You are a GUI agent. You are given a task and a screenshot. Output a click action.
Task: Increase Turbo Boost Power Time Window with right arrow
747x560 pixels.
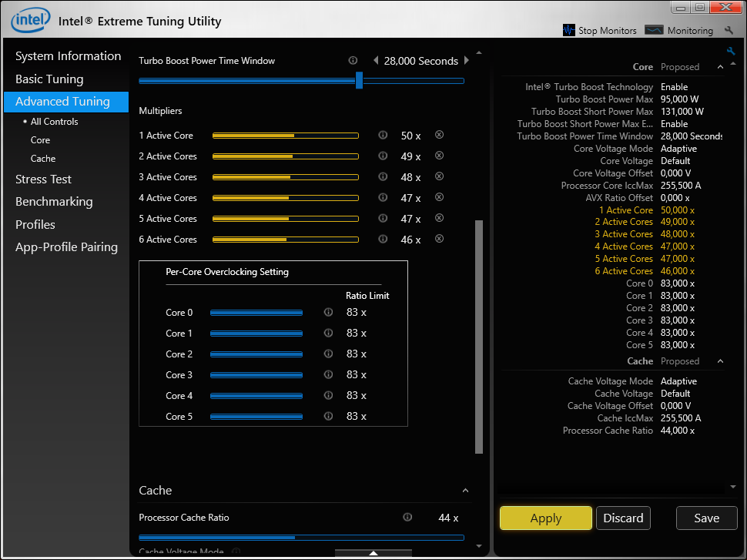467,61
